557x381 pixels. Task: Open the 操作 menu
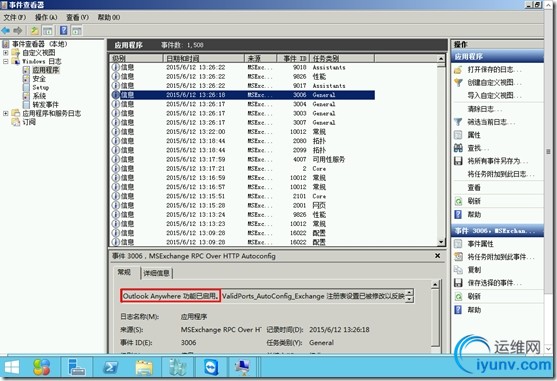coord(46,17)
